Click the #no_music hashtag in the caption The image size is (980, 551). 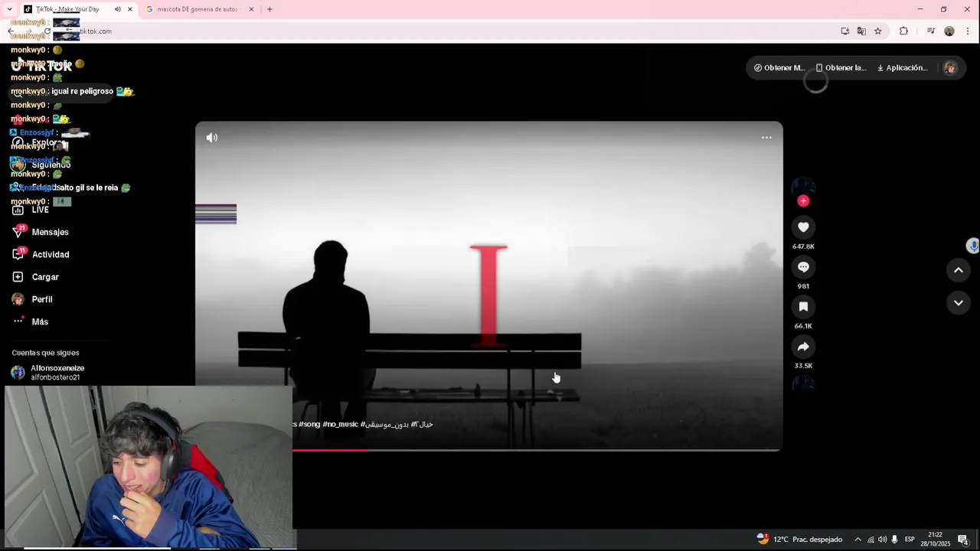coord(340,424)
